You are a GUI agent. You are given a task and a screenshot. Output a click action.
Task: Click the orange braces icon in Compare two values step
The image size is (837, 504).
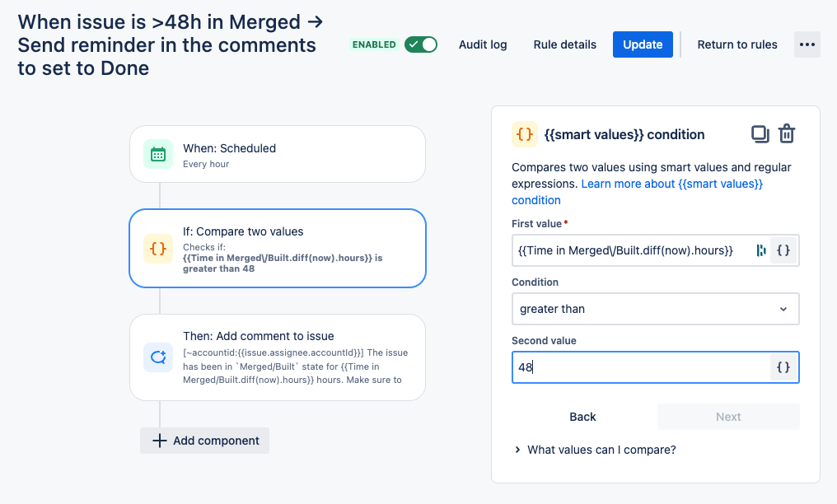[158, 249]
